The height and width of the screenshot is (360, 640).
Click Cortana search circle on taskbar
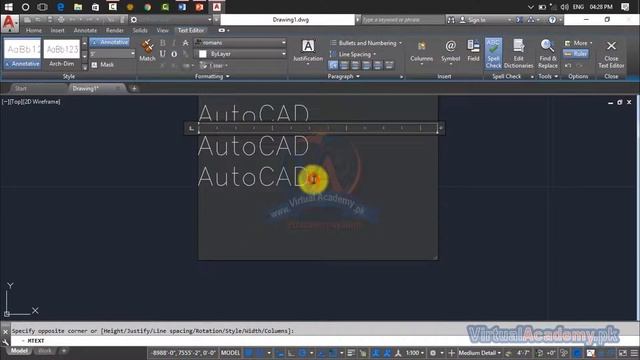point(25,7)
